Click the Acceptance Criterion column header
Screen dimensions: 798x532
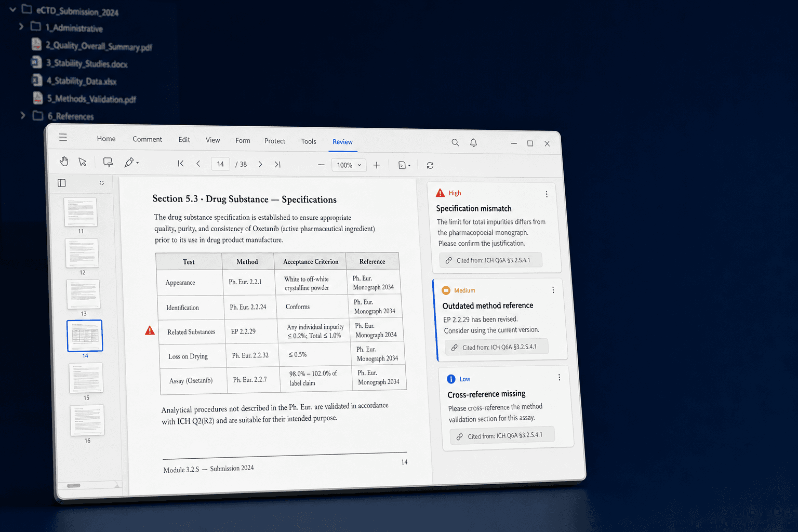click(311, 261)
